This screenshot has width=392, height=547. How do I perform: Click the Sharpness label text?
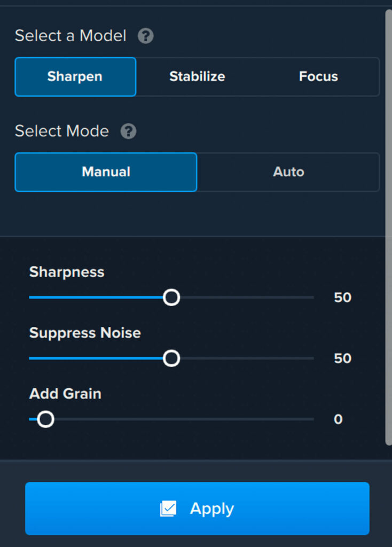(x=67, y=272)
